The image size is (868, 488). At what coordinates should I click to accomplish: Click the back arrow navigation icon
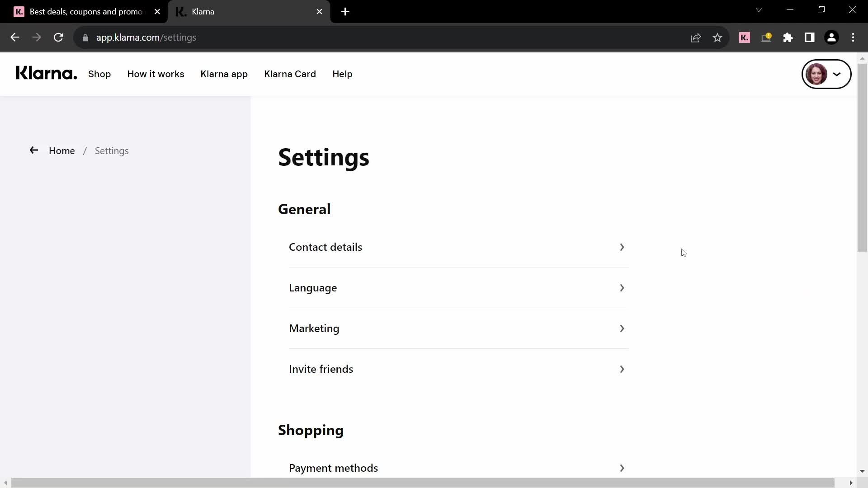[33, 151]
